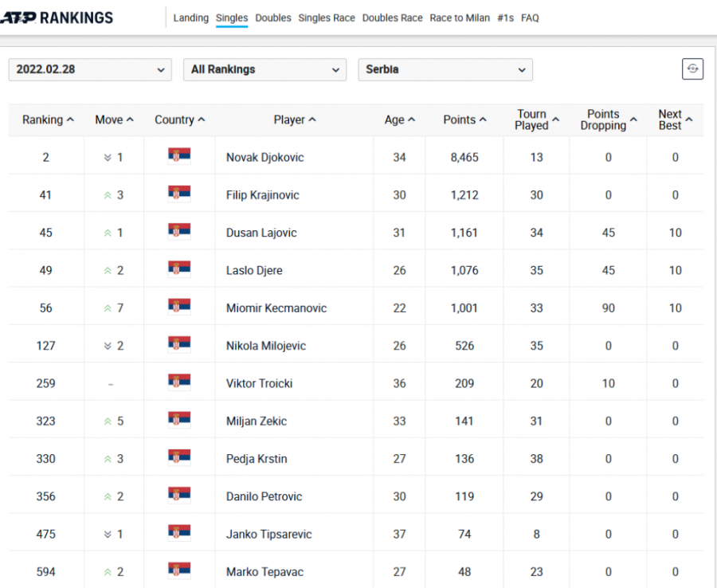717x588 pixels.
Task: Open Novak Djokovic's player profile
Action: point(264,157)
